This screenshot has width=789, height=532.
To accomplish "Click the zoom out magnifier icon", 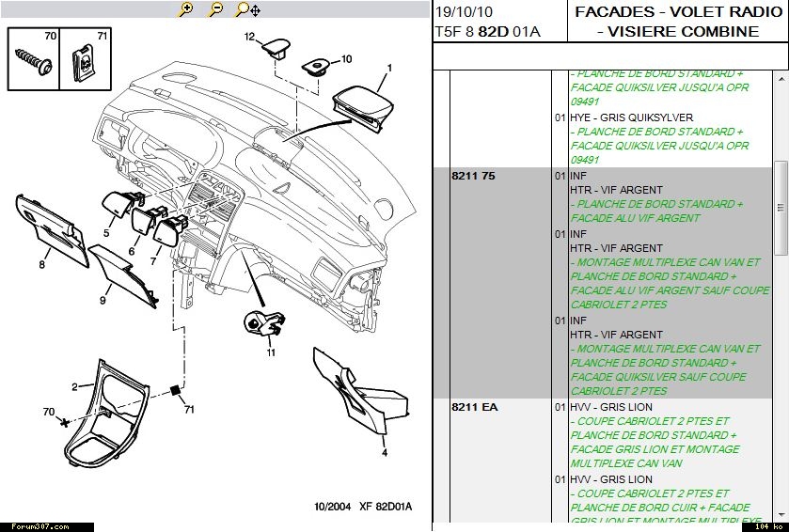I will tap(215, 9).
